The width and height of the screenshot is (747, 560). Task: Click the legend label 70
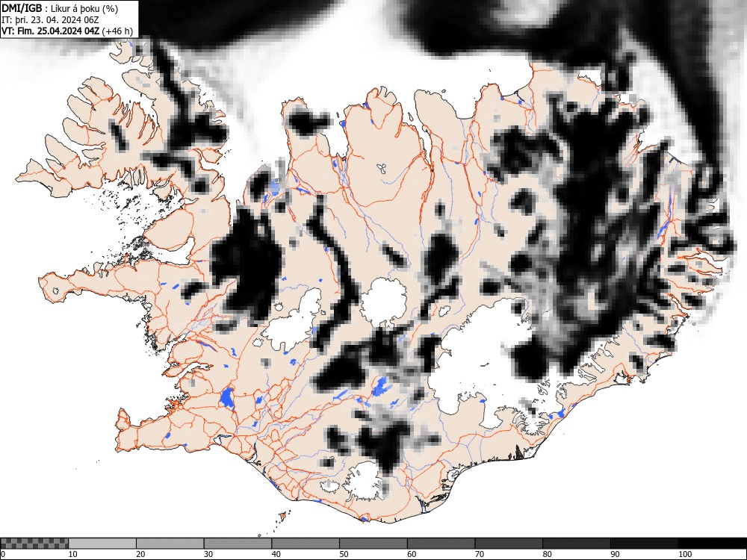click(x=480, y=554)
